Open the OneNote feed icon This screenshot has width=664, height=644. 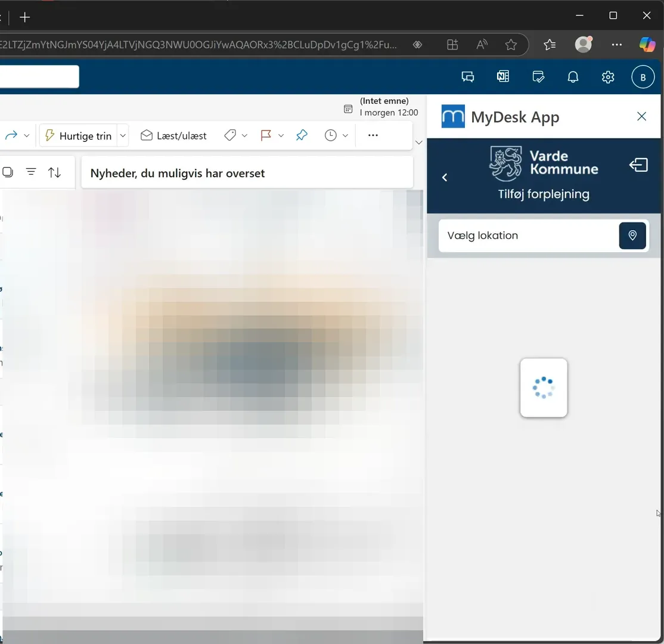pos(502,77)
